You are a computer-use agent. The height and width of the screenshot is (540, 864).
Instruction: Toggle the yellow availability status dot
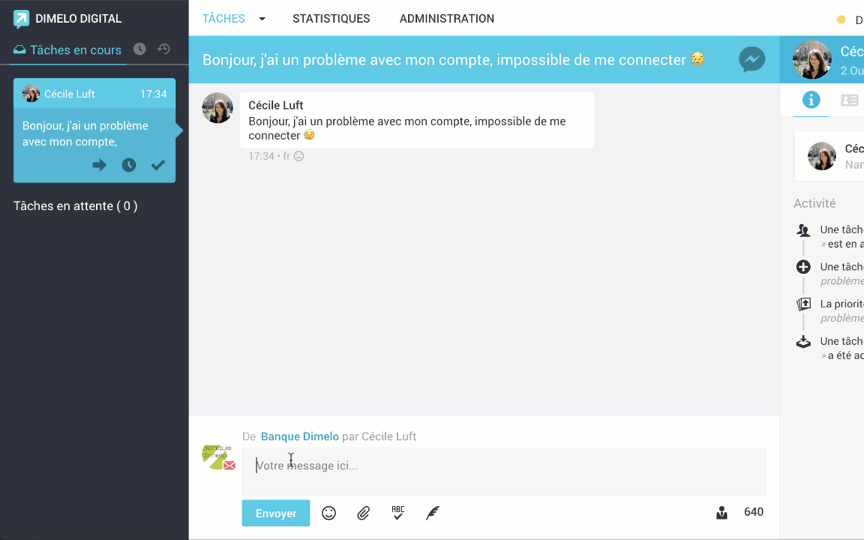[x=841, y=20]
